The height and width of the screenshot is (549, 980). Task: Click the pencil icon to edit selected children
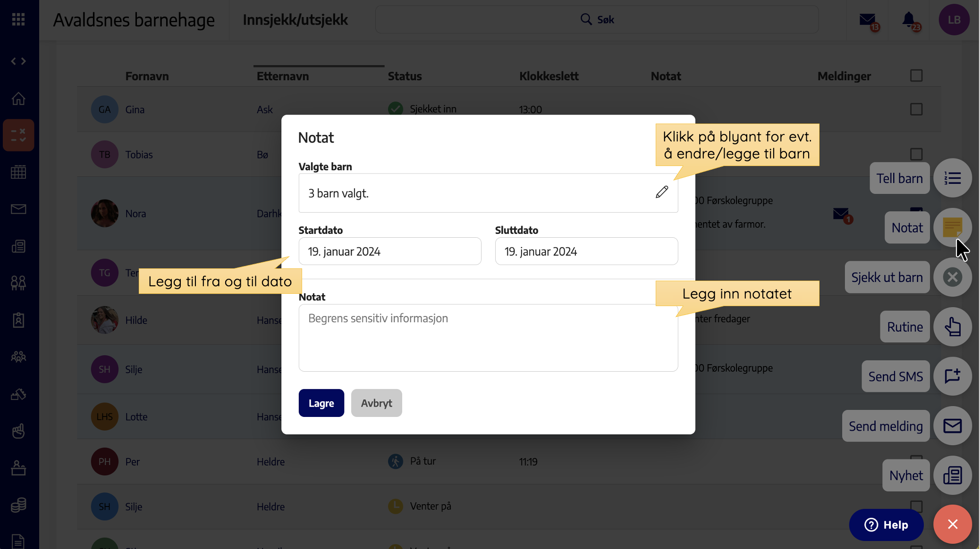pyautogui.click(x=662, y=192)
